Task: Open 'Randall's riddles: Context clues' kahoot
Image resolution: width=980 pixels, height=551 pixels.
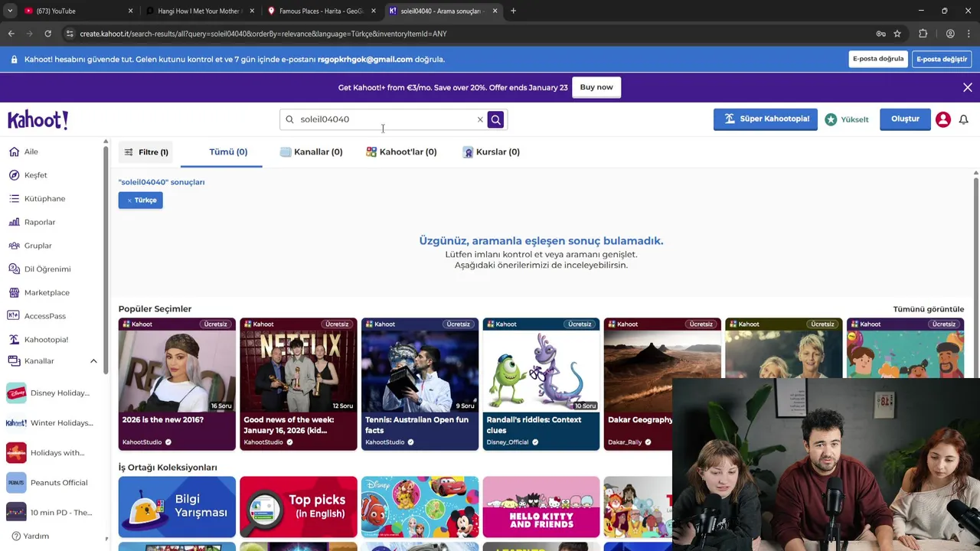Action: 541,384
